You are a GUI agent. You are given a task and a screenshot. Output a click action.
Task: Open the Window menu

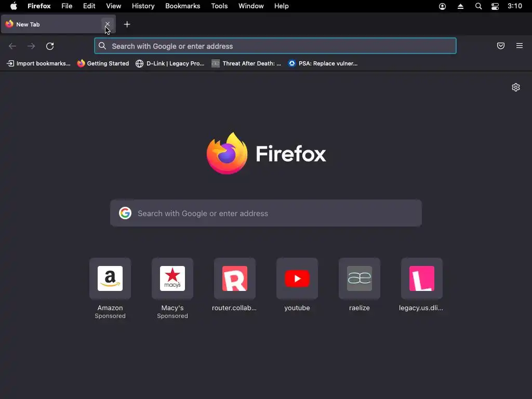[x=251, y=6]
